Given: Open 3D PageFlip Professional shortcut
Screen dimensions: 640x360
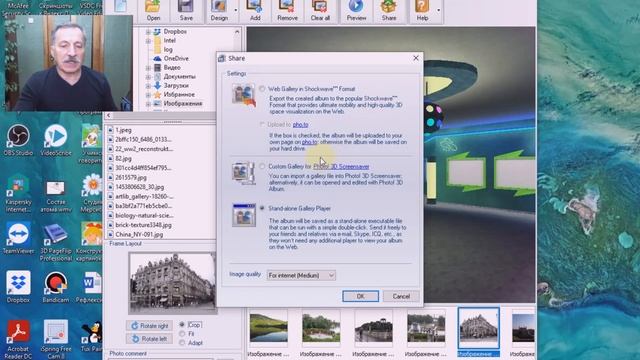Looking at the screenshot, I should [56, 242].
